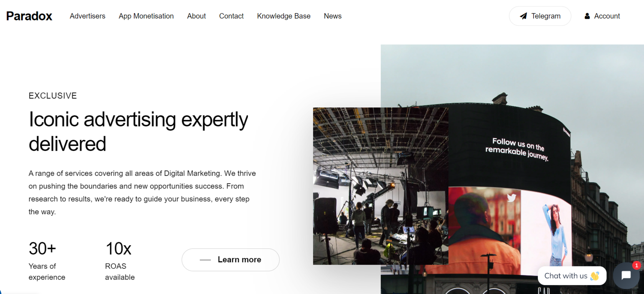
Task: Click the Twitter bird on the billboard
Action: [511, 198]
